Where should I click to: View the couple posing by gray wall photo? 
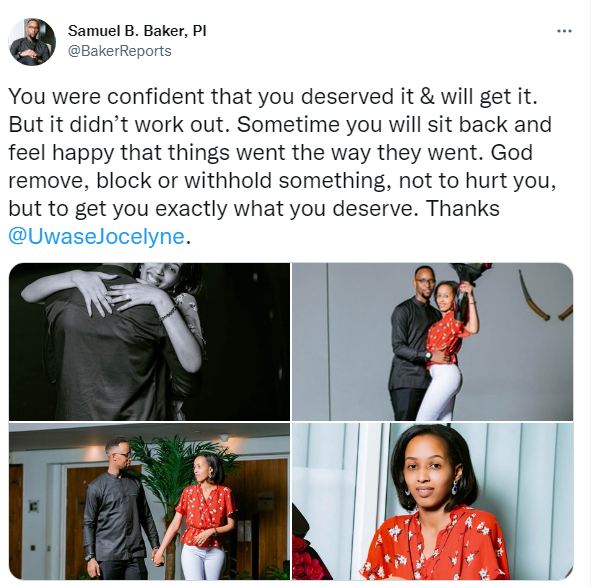point(432,342)
